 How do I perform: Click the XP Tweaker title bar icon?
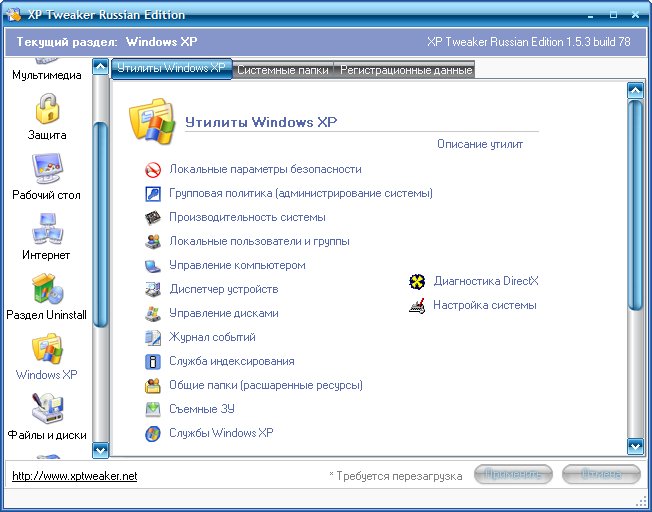[14, 15]
